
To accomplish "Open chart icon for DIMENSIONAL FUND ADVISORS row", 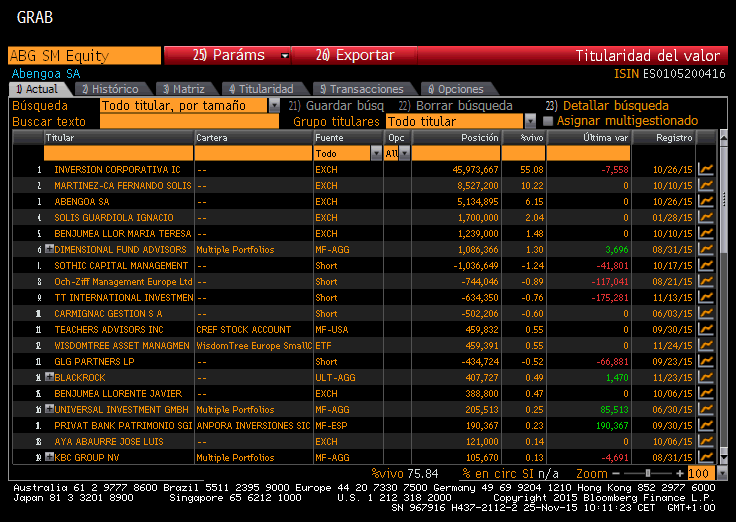I will point(705,249).
